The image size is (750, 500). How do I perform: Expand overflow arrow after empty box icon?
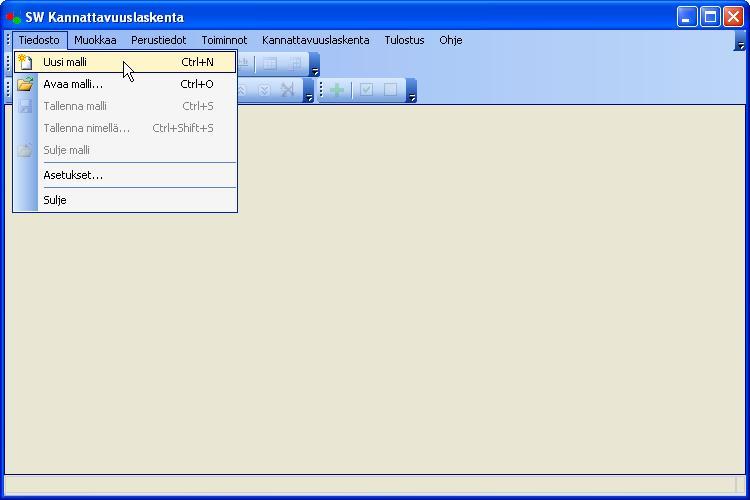(412, 91)
